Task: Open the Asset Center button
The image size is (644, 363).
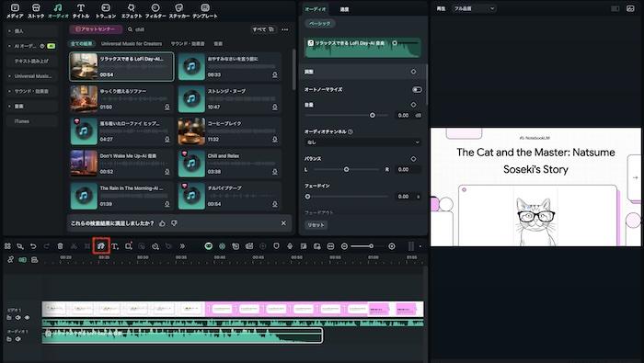Action: 96,29
